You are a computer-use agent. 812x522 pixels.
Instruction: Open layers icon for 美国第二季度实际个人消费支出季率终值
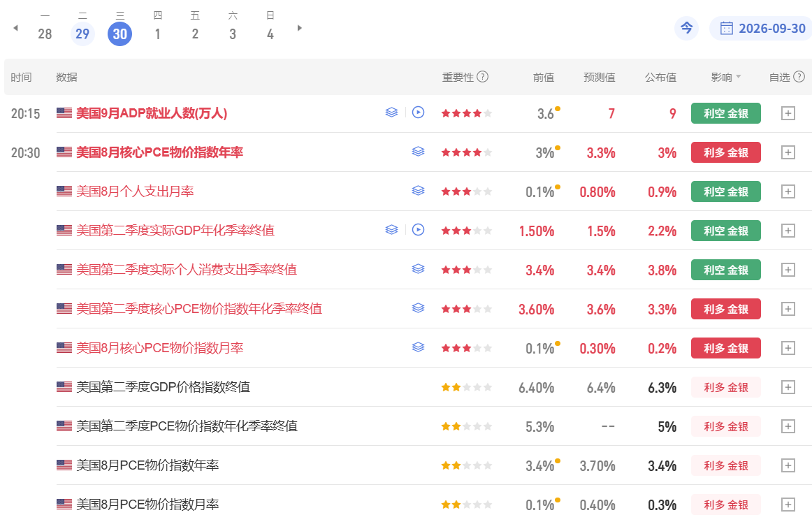coord(418,269)
